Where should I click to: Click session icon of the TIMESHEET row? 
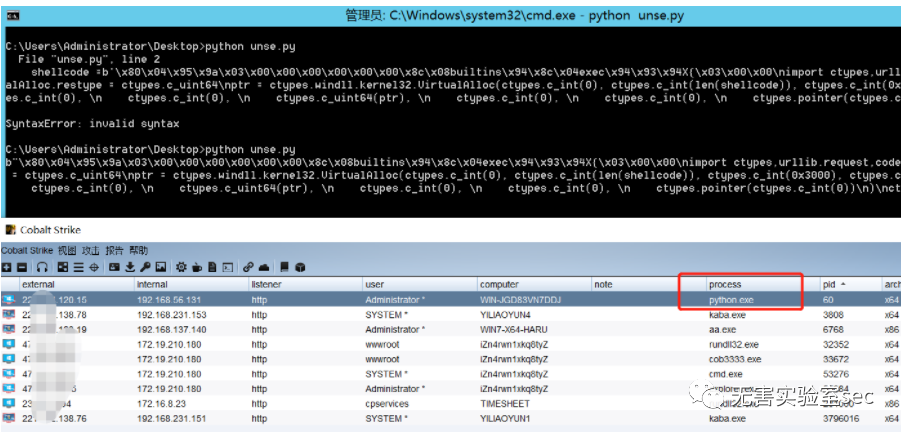[8, 404]
